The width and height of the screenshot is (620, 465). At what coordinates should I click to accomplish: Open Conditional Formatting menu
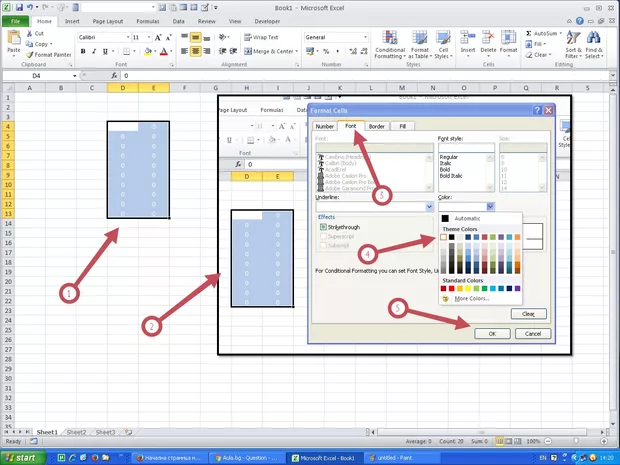point(390,45)
